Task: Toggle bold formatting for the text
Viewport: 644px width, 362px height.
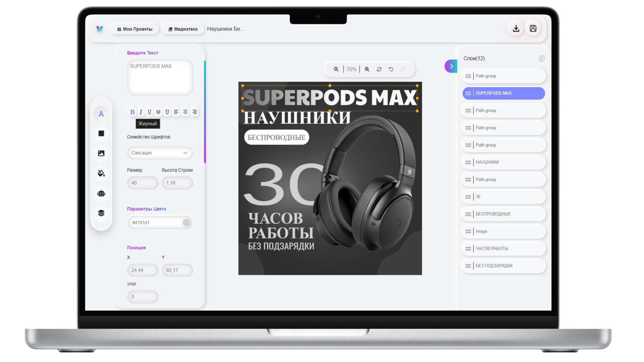Action: click(x=132, y=112)
